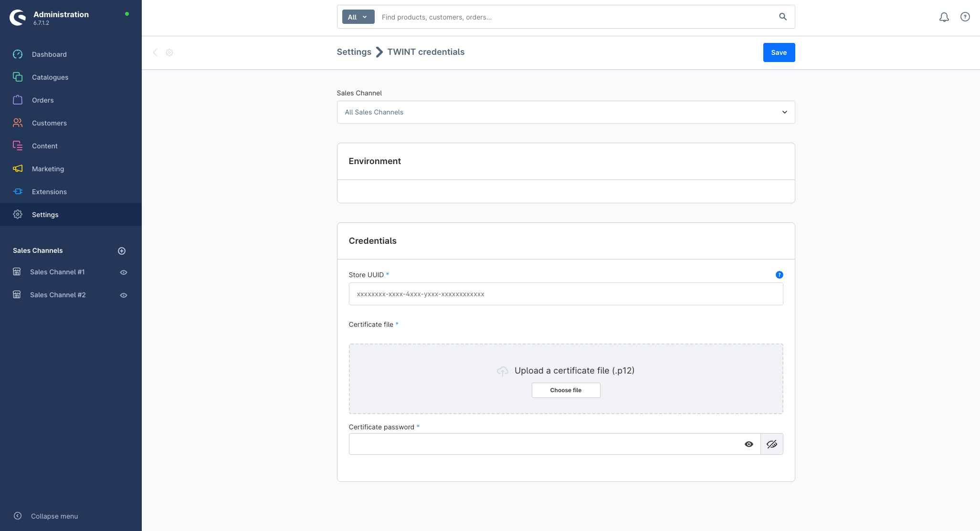This screenshot has width=980, height=531.
Task: Reveal certificate password with eye icon
Action: pos(749,444)
